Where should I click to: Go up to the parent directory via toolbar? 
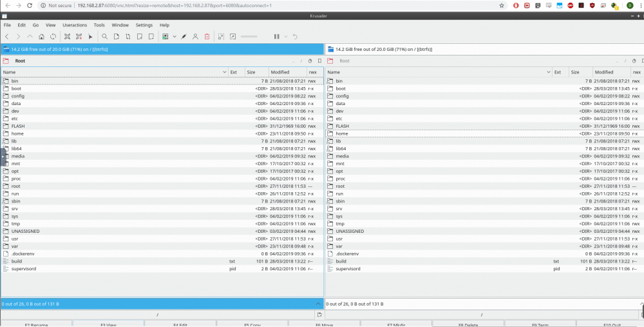pos(30,37)
